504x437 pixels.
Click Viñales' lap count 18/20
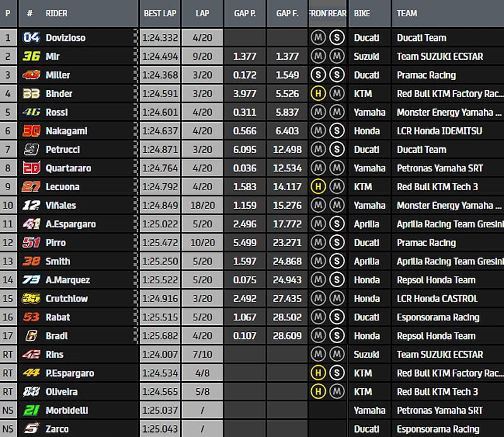[202, 205]
